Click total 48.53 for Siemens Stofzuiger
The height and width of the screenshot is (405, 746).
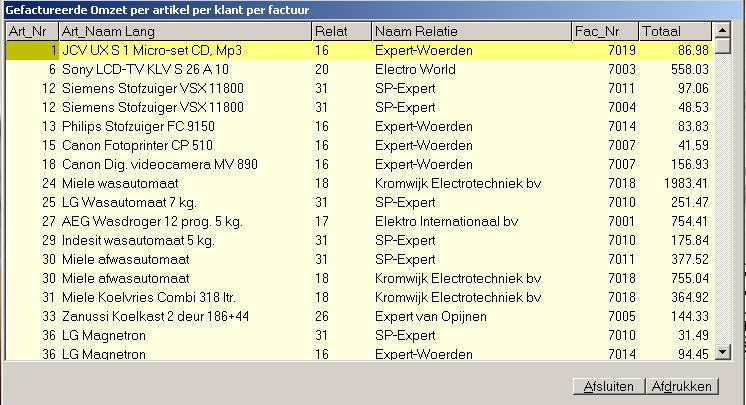coord(694,108)
